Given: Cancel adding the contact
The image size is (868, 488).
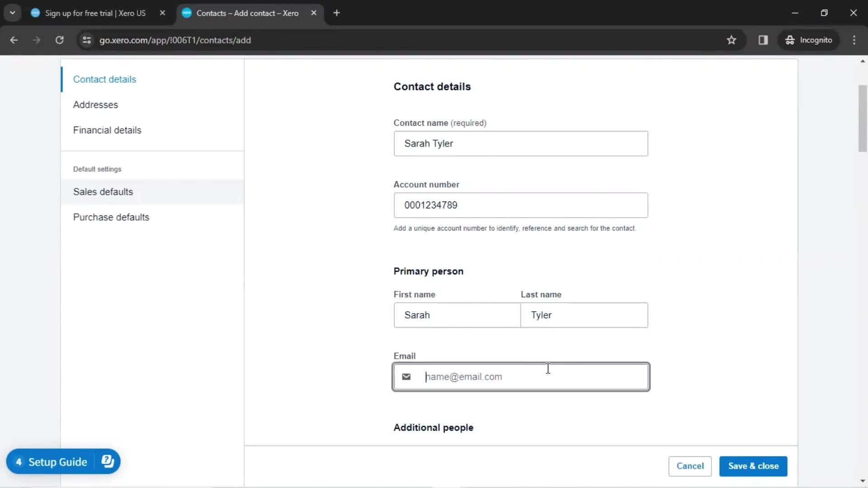Looking at the screenshot, I should [x=690, y=466].
